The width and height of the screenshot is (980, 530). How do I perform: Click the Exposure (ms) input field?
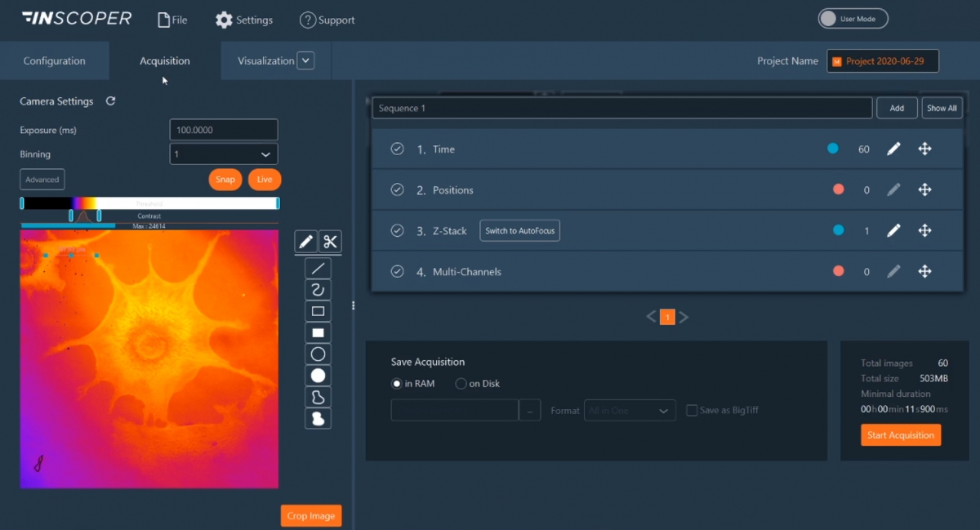(x=224, y=130)
